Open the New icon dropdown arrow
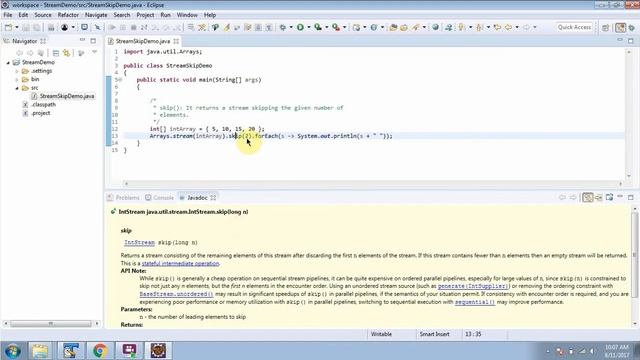Viewport: 640px width, 360px height. coord(17,27)
